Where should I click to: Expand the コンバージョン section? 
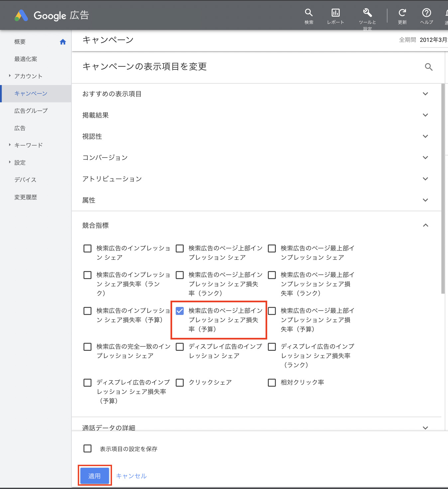[x=425, y=158]
